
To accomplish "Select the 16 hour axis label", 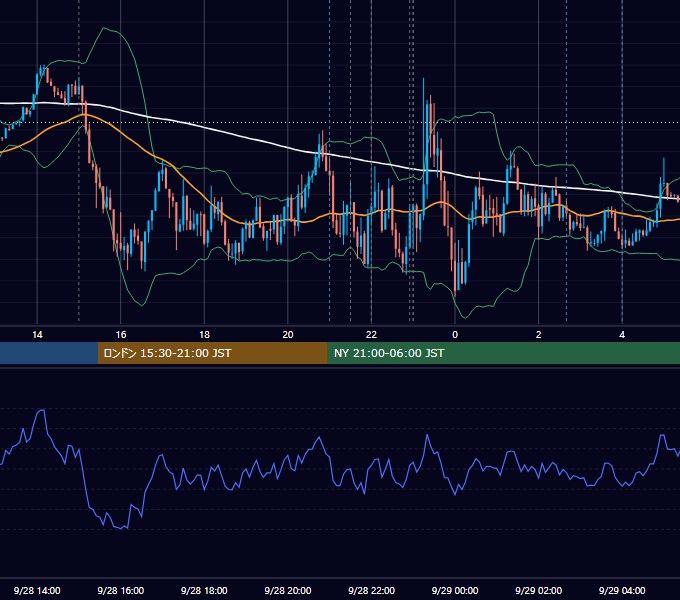I will click(121, 335).
